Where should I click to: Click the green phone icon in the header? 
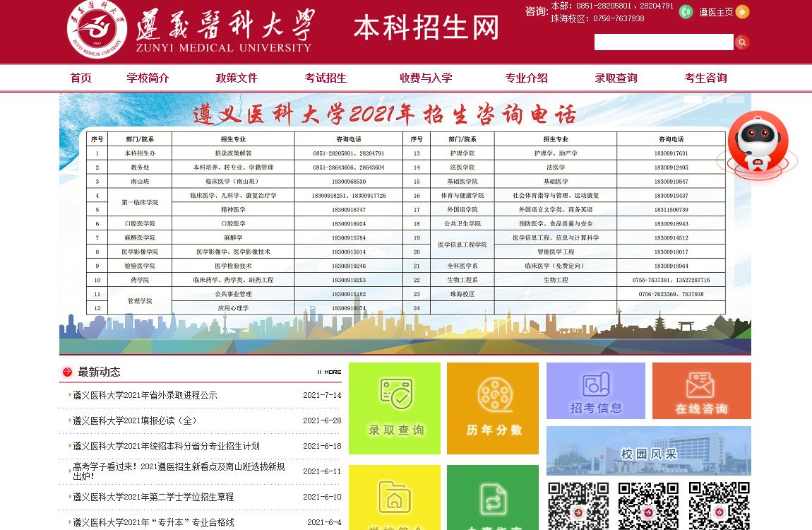tap(686, 11)
